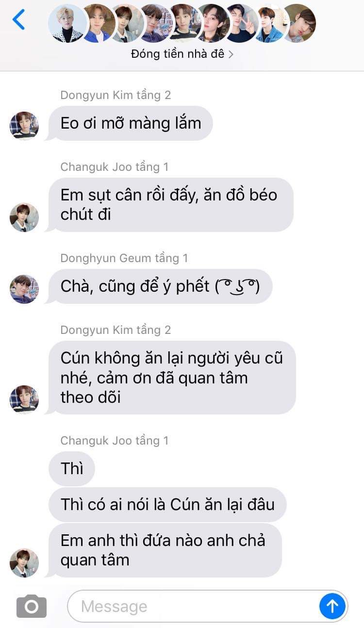Open group name "Đóng tiền nhà đê" title
Screen dimensions: 364x628
pos(178,54)
